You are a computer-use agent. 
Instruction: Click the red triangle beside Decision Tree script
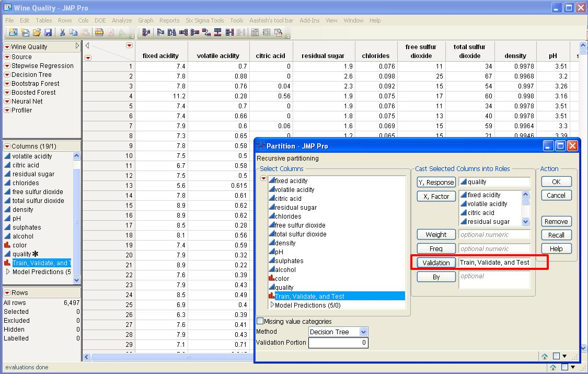click(x=7, y=75)
